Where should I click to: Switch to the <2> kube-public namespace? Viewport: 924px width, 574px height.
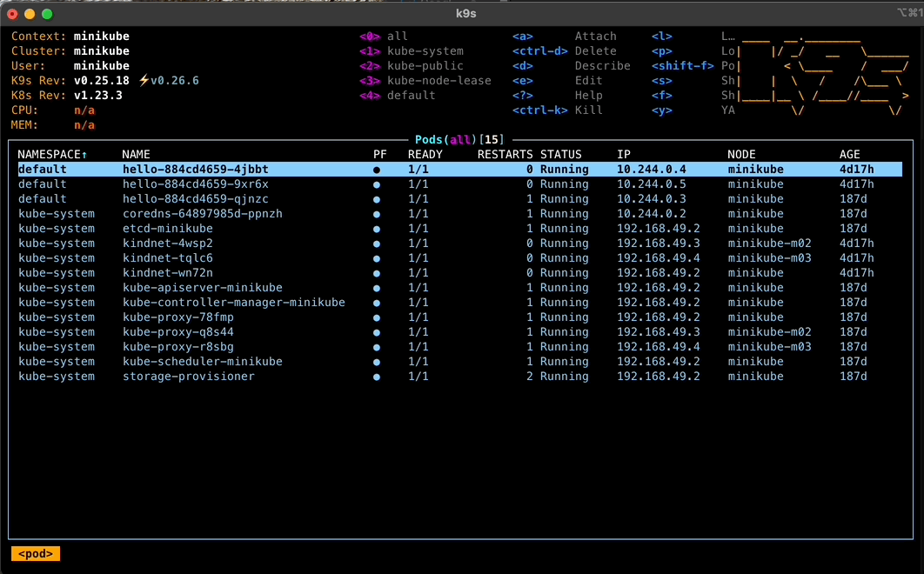(412, 65)
